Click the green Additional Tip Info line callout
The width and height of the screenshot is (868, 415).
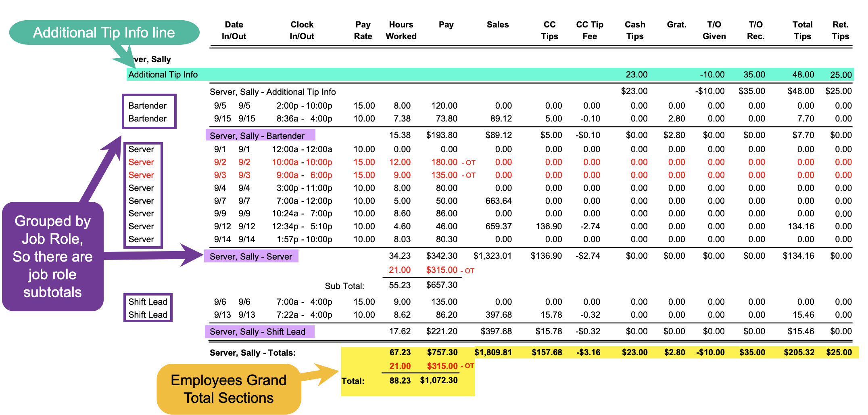pyautogui.click(x=104, y=32)
